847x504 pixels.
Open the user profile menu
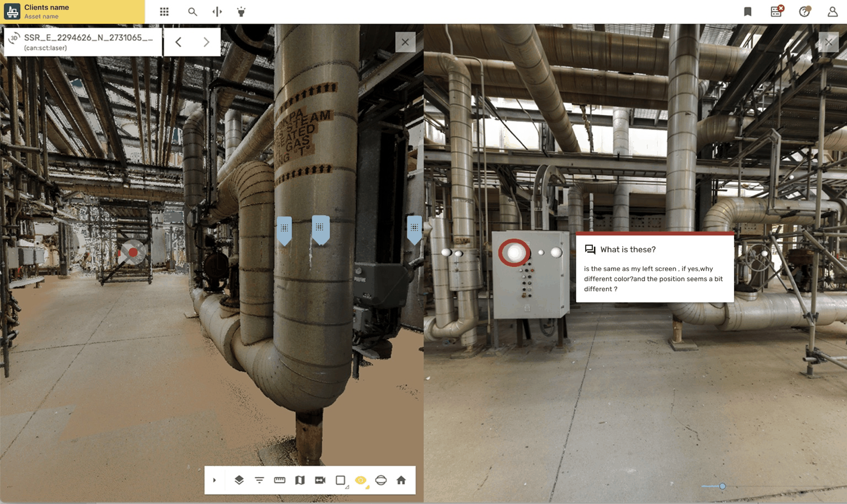(832, 12)
